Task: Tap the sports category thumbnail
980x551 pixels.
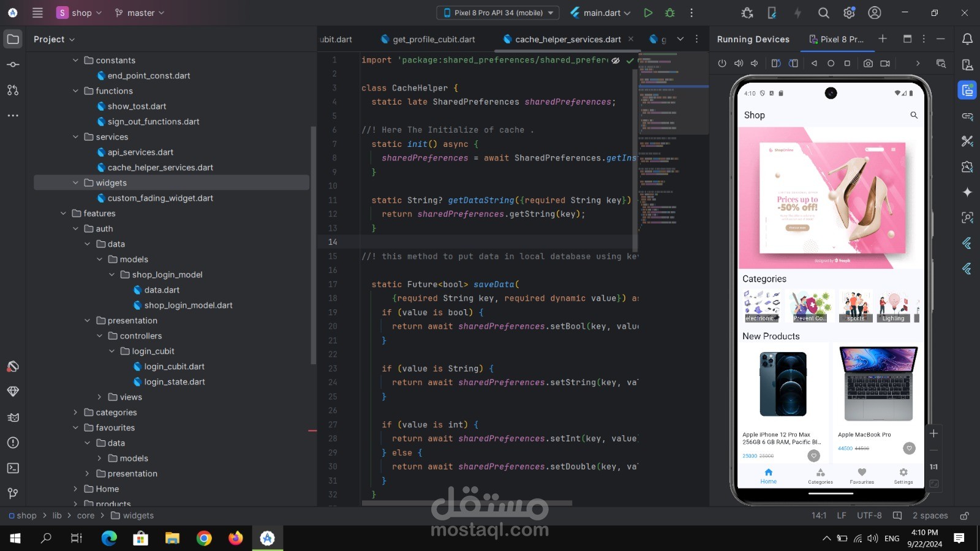Action: click(x=856, y=306)
